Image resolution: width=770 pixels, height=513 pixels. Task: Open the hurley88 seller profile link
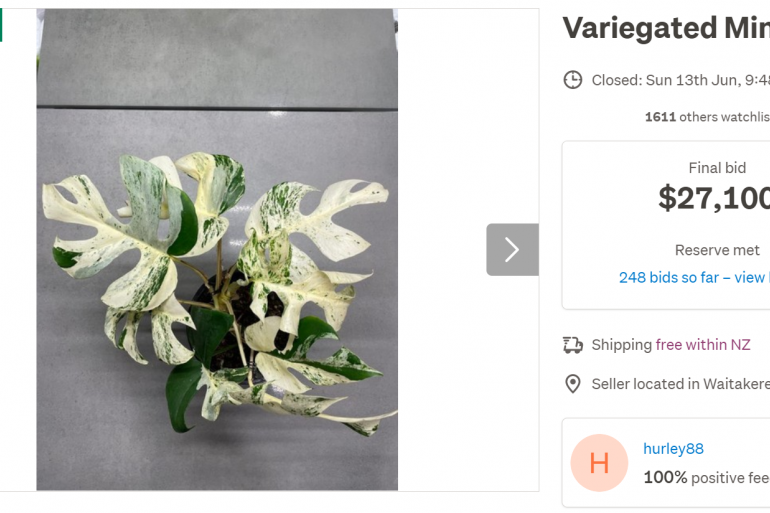tap(673, 449)
